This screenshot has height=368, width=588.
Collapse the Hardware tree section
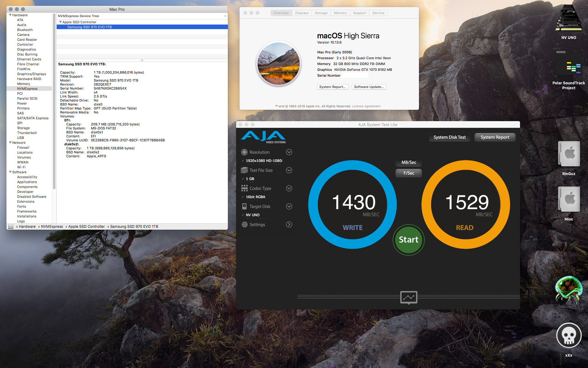10,15
